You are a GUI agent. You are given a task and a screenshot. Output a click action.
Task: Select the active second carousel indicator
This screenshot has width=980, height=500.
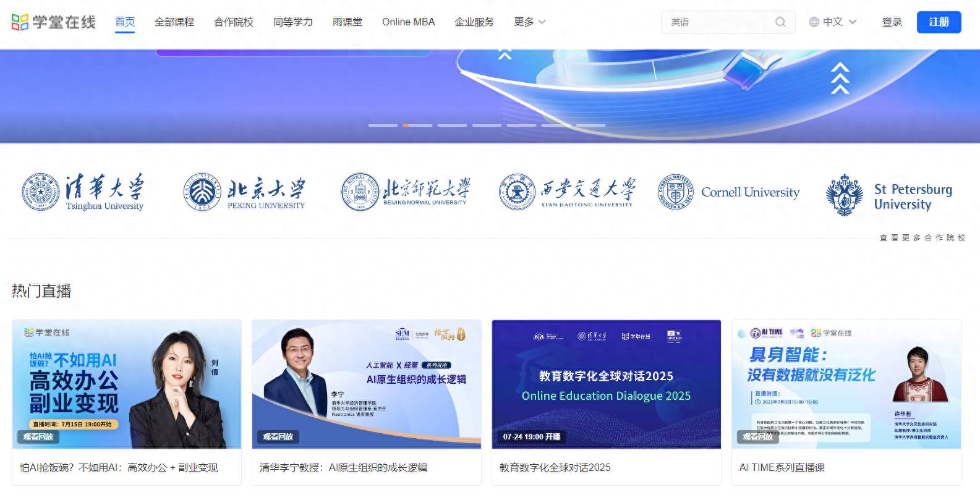click(418, 125)
